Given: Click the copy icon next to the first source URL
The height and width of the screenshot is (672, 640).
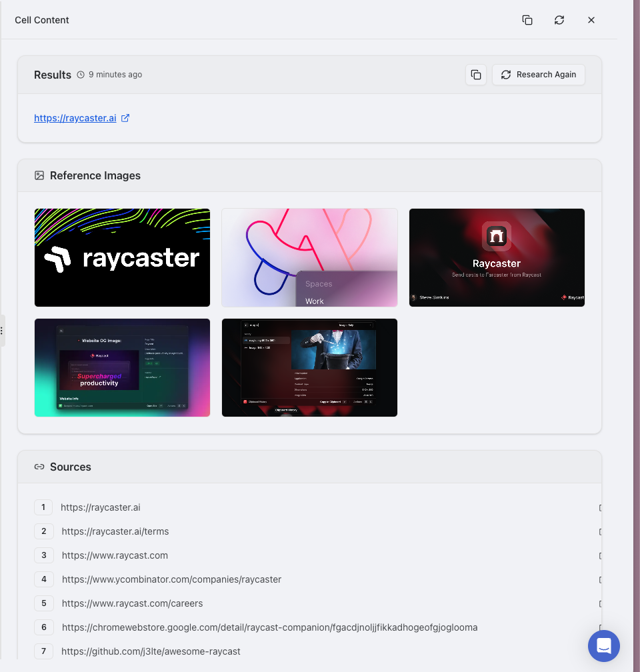Looking at the screenshot, I should click(599, 507).
